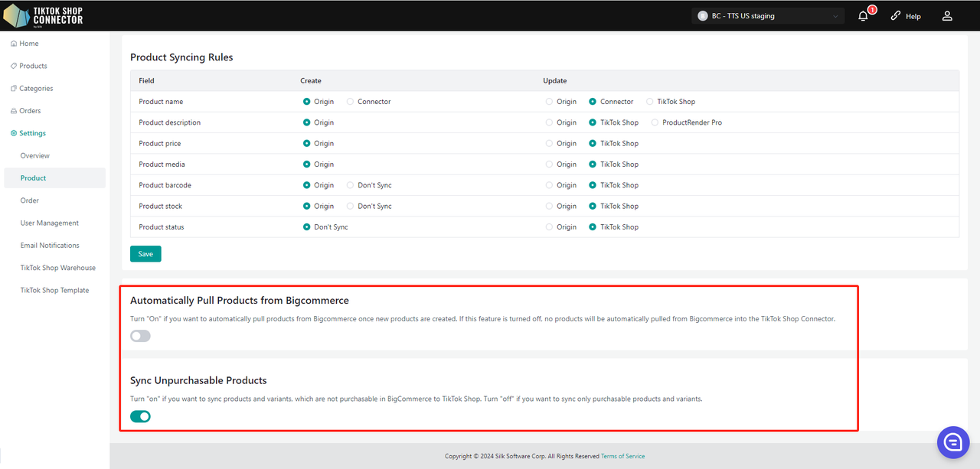Open TikTok Shop Template settings
The image size is (980, 469).
[54, 290]
